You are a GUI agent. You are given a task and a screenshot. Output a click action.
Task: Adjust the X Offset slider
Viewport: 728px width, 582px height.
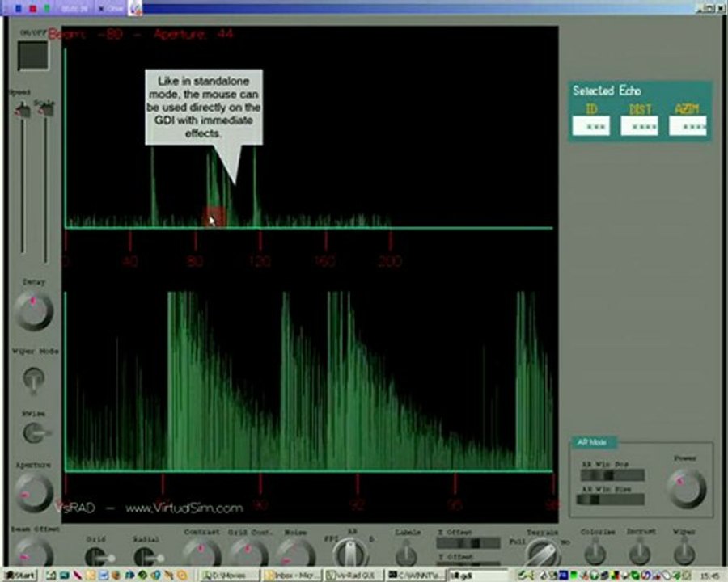(468, 543)
